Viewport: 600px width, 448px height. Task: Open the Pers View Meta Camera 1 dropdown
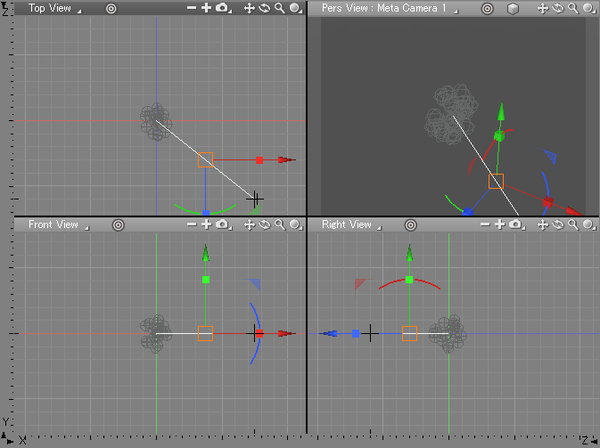390,8
